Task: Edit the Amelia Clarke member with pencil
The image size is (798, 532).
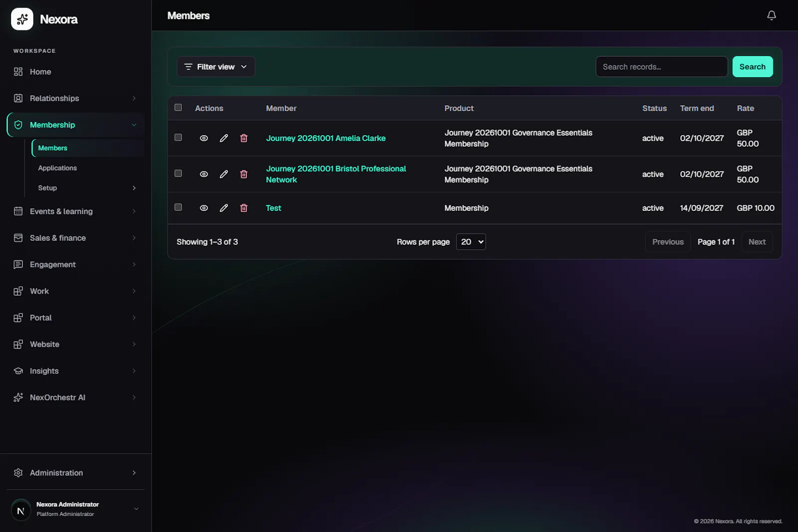Action: coord(224,138)
